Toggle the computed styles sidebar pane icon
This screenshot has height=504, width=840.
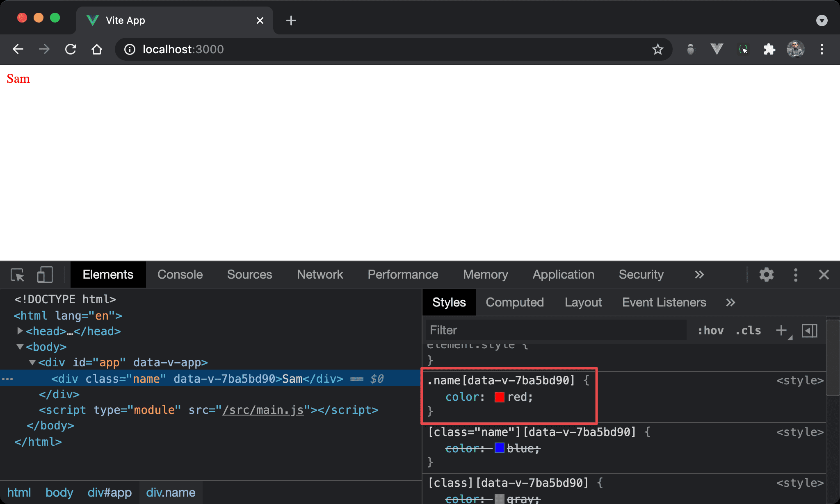[809, 330]
